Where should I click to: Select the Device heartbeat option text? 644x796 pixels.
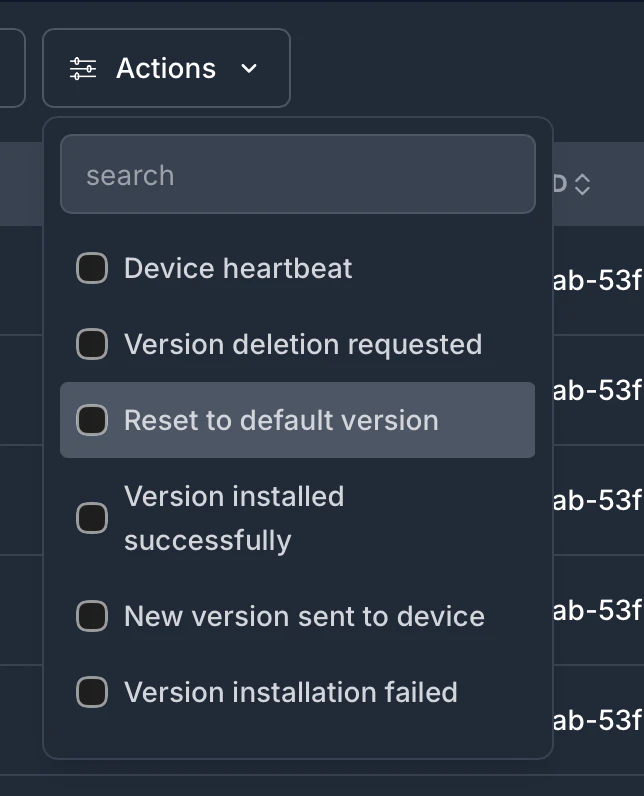[x=238, y=268]
